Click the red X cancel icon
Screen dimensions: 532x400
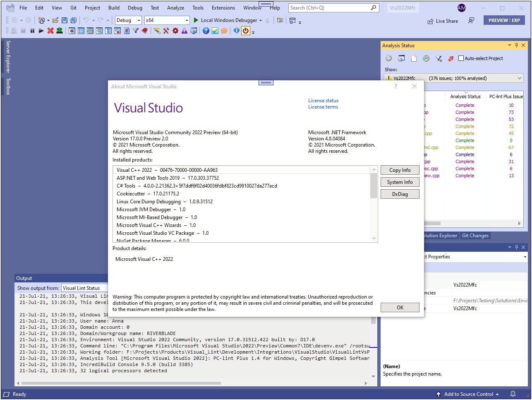click(x=50, y=31)
